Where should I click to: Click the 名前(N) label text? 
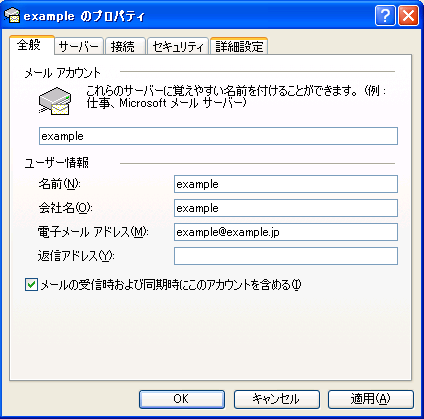pos(60,184)
